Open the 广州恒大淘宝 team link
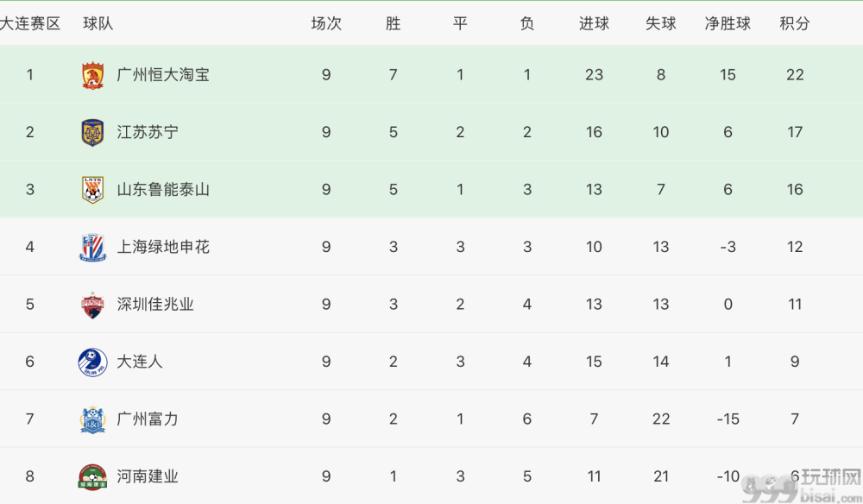This screenshot has height=504, width=863. point(163,75)
